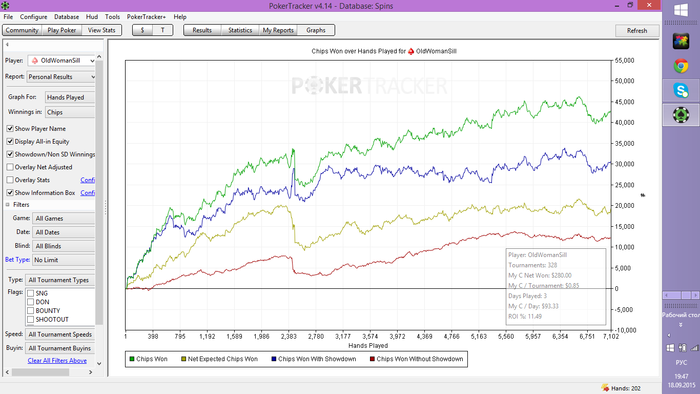Click the sidebar vertical scrollbar
700x394 pixels.
[x=99, y=192]
